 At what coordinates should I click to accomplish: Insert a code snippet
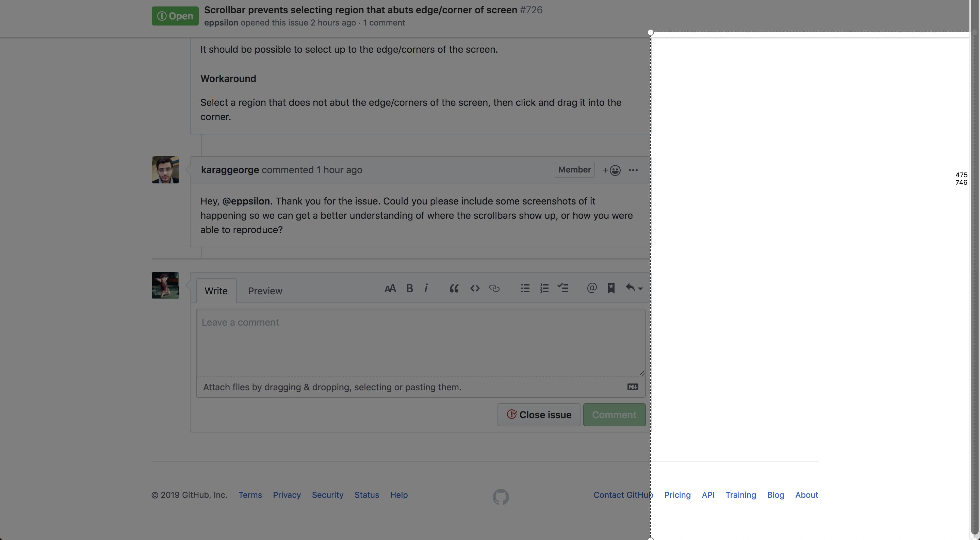tap(474, 288)
